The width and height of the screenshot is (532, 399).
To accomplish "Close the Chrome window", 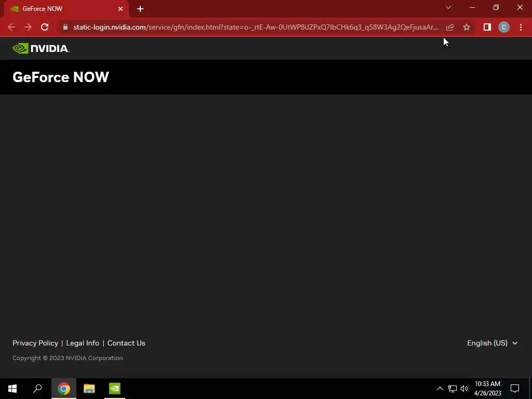I will click(520, 7).
